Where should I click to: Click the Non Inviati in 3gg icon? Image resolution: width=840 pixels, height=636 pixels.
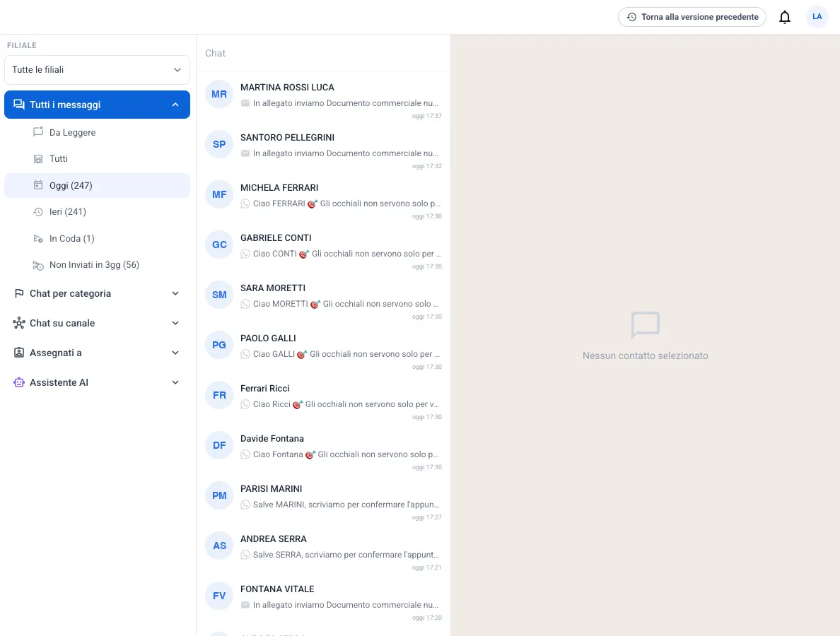(38, 265)
